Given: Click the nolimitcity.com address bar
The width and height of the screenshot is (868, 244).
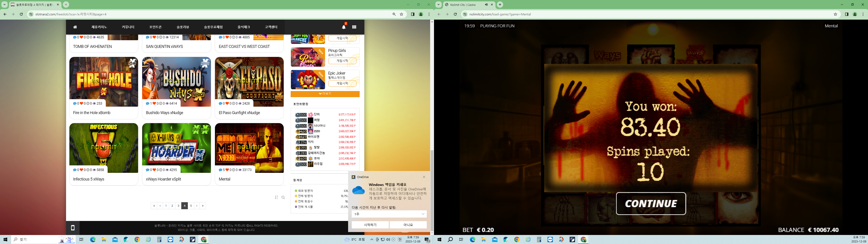Looking at the screenshot, I should pyautogui.click(x=650, y=14).
